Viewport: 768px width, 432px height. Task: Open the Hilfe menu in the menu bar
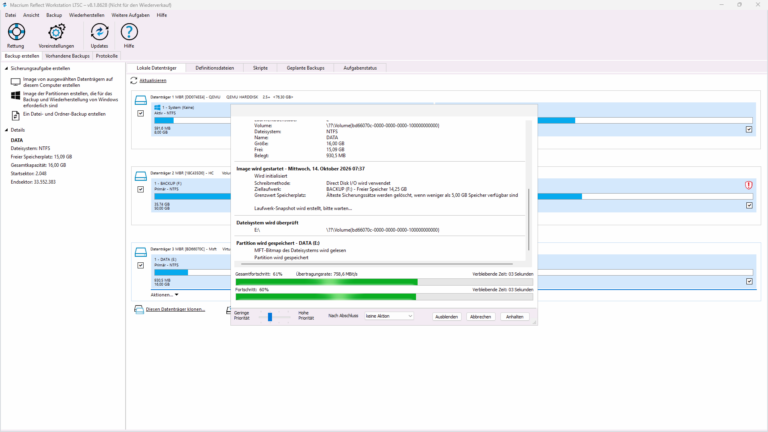point(162,15)
